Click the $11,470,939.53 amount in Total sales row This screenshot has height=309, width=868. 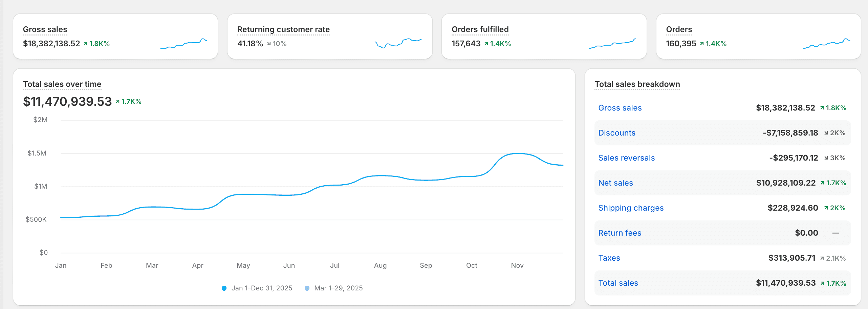point(786,283)
